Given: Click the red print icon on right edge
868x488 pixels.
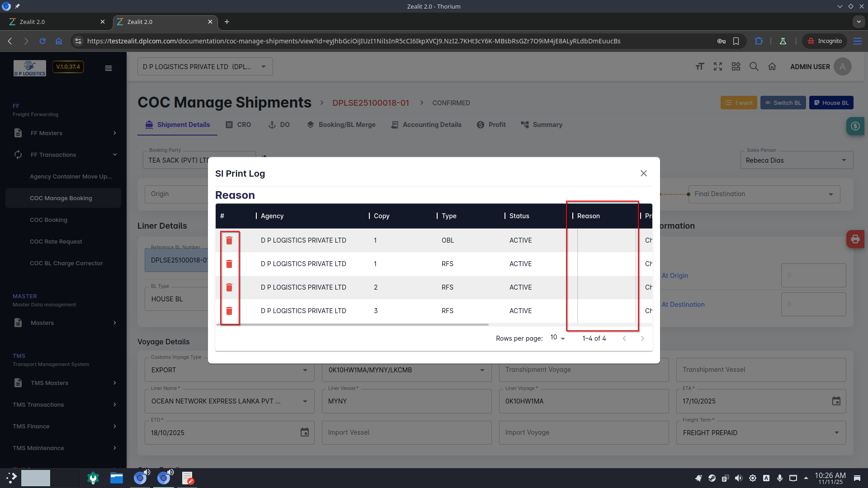Looking at the screenshot, I should pyautogui.click(x=855, y=239).
